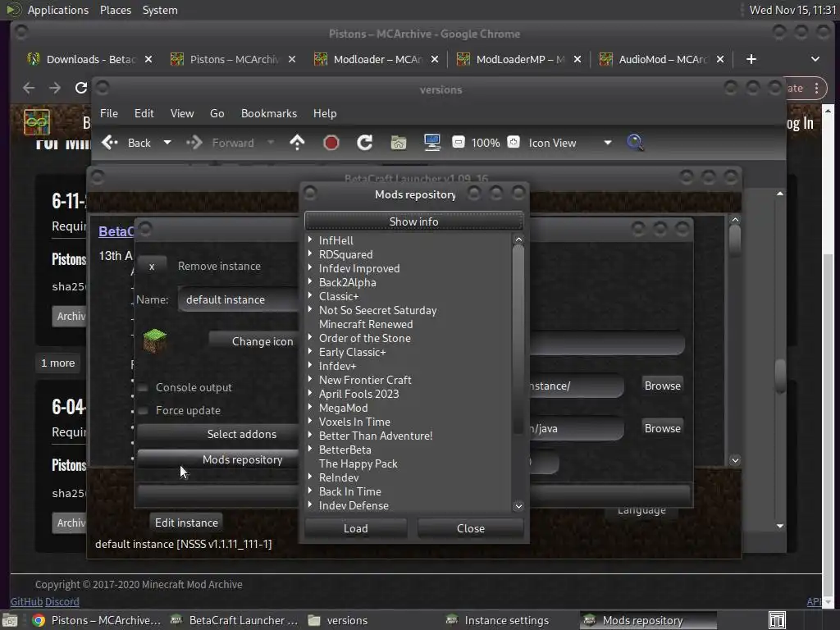Open the Icon View dropdown
The height and width of the screenshot is (630, 840).
[x=570, y=143]
